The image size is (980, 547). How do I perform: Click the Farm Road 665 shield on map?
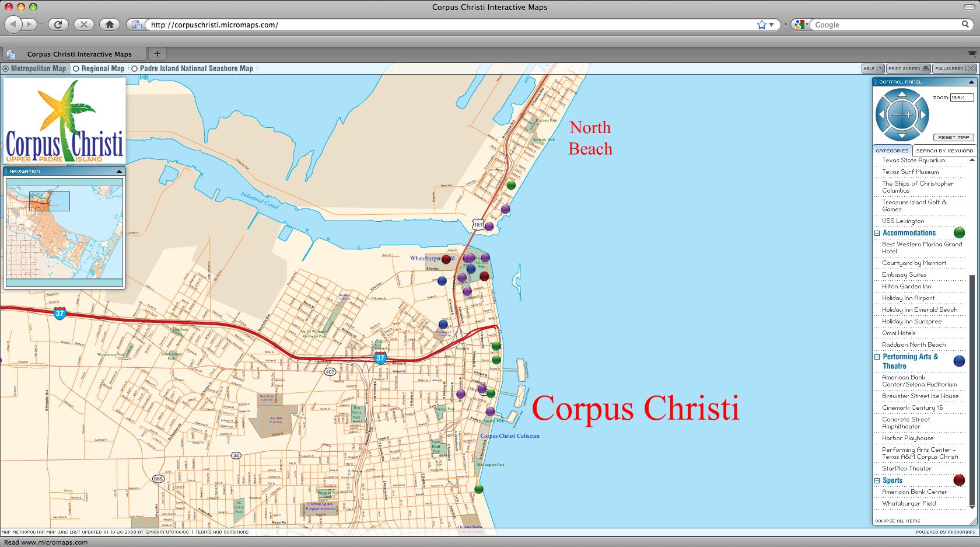(x=158, y=479)
